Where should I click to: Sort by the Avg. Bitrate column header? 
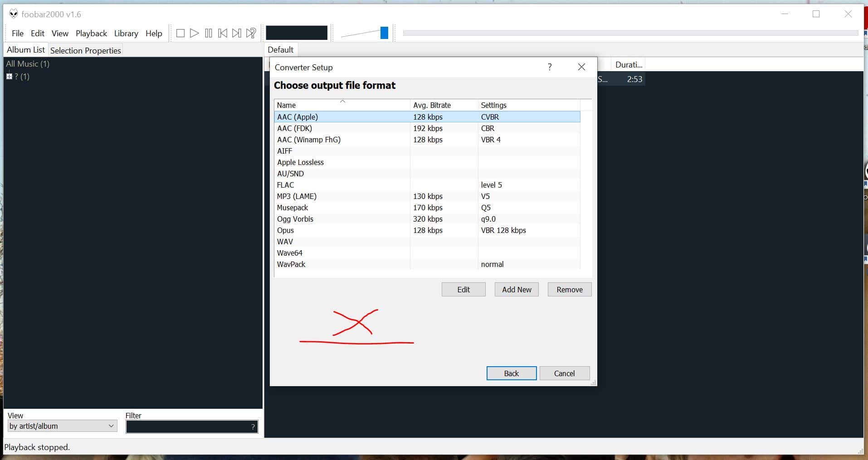pyautogui.click(x=444, y=105)
